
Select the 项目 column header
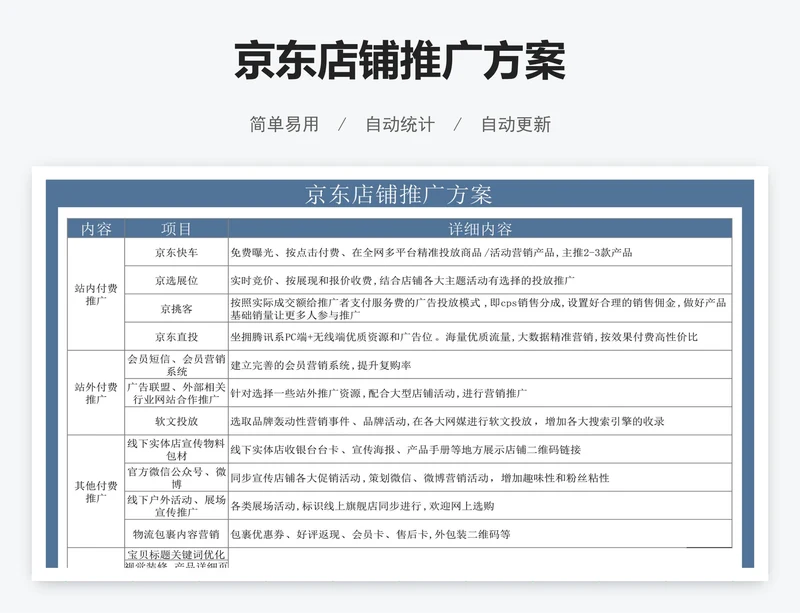pyautogui.click(x=177, y=229)
